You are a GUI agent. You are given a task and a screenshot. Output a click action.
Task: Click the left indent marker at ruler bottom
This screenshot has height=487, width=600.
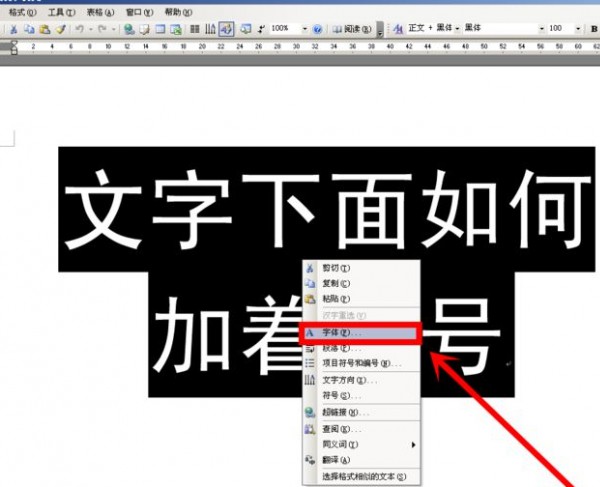(14, 52)
